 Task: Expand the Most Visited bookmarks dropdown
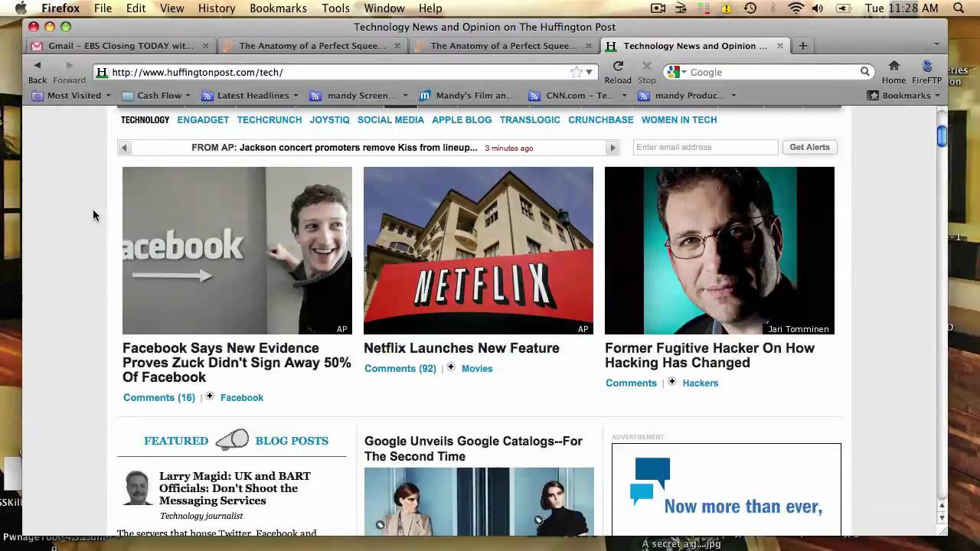(x=108, y=96)
